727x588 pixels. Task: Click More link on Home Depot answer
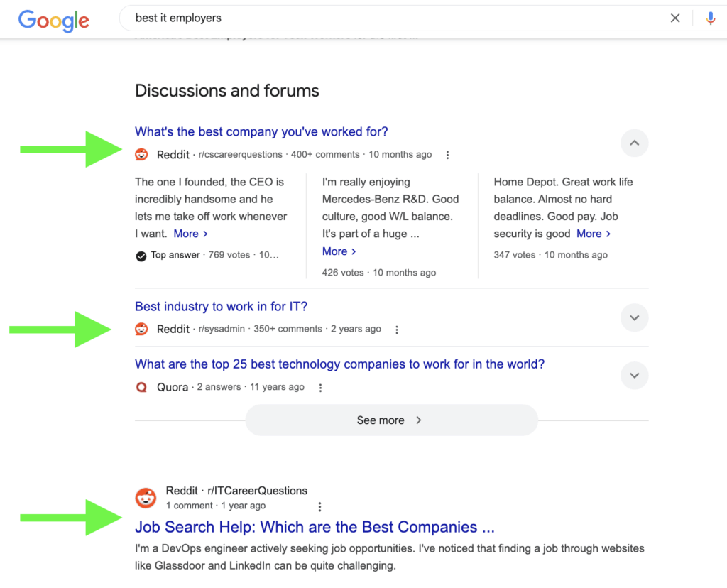coord(593,234)
